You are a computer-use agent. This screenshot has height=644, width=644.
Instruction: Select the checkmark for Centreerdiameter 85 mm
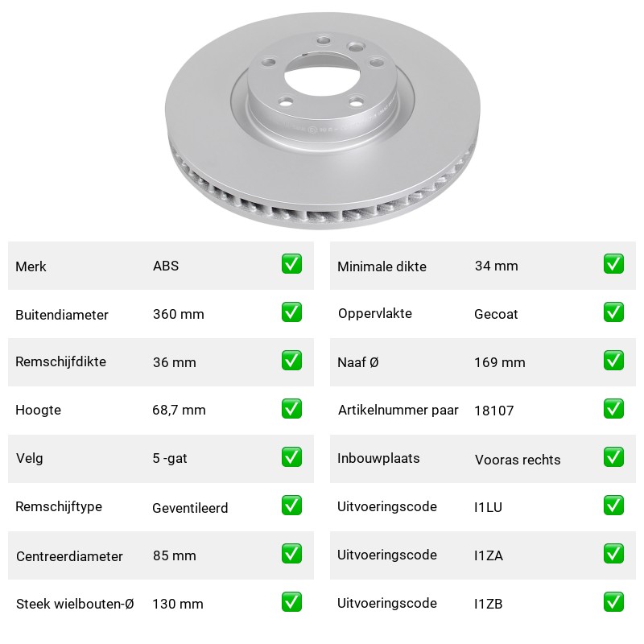(291, 554)
